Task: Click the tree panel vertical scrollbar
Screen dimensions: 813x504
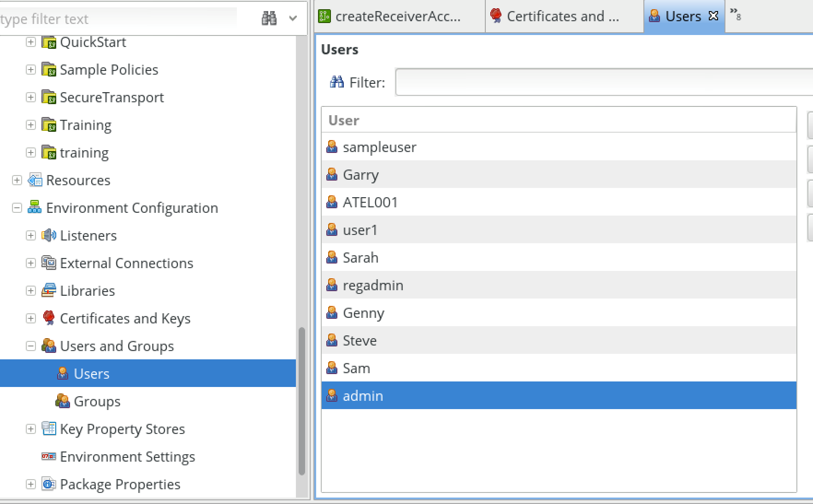Action: point(302,401)
